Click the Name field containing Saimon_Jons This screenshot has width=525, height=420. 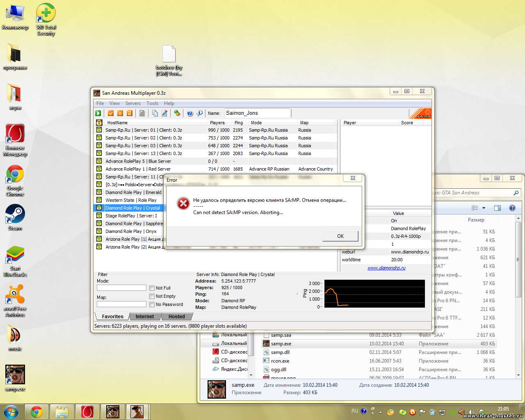tap(257, 113)
